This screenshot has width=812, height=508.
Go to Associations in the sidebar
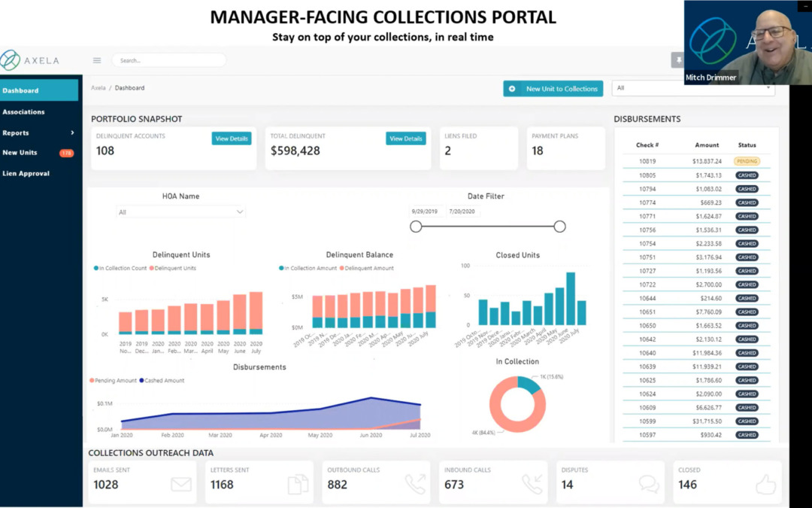[x=24, y=111]
